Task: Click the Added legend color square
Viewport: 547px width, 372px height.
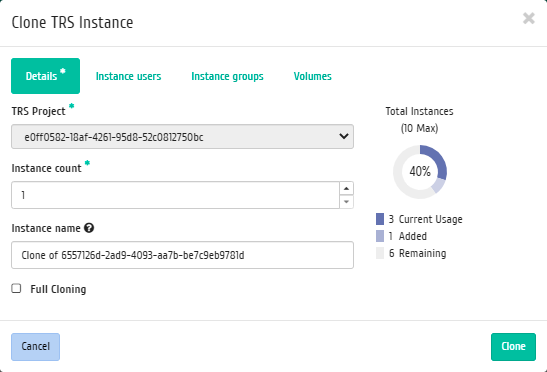Action: point(380,236)
